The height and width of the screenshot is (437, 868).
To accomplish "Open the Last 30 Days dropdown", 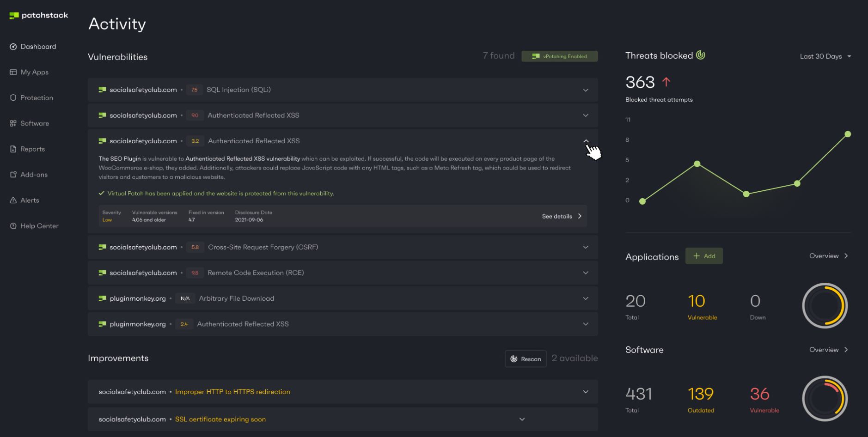I will click(x=825, y=56).
